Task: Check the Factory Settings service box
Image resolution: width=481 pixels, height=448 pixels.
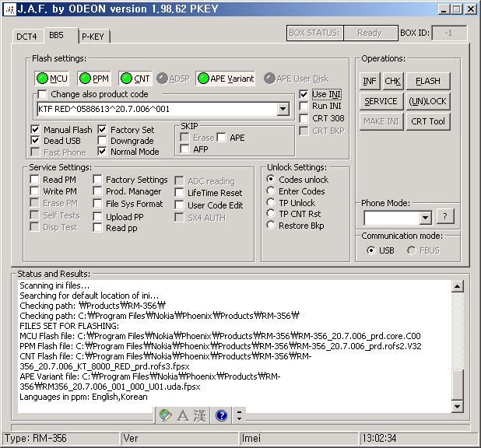Action: (x=97, y=179)
